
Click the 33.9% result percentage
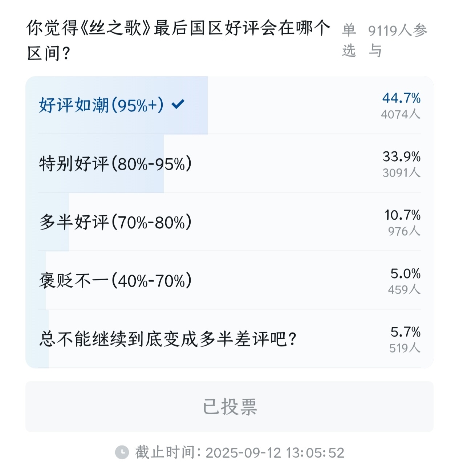401,156
